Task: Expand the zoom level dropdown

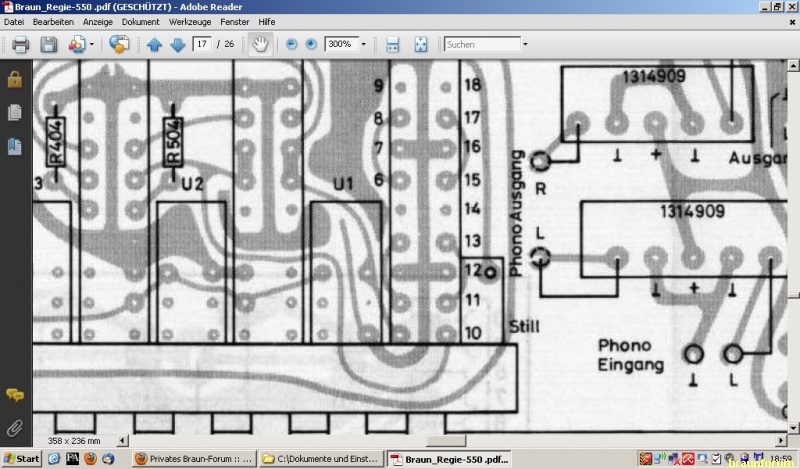Action: (364, 44)
